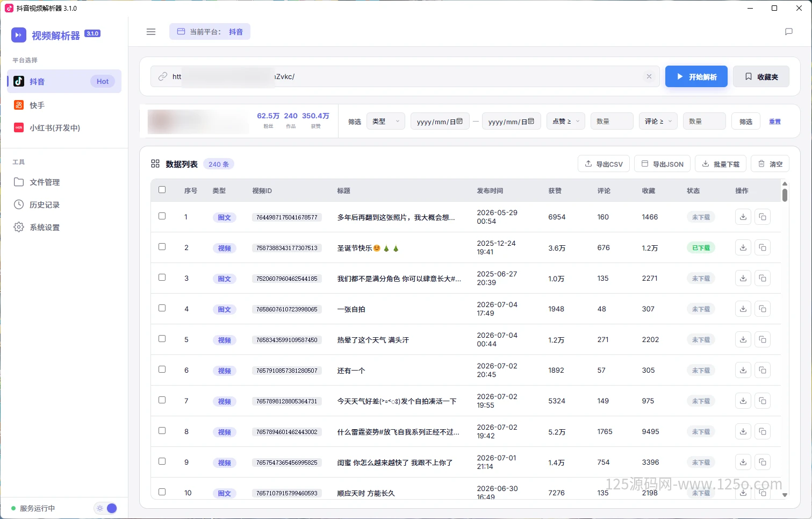The image size is (812, 519).
Task: Check the row 4 checkbox
Action: (162, 308)
